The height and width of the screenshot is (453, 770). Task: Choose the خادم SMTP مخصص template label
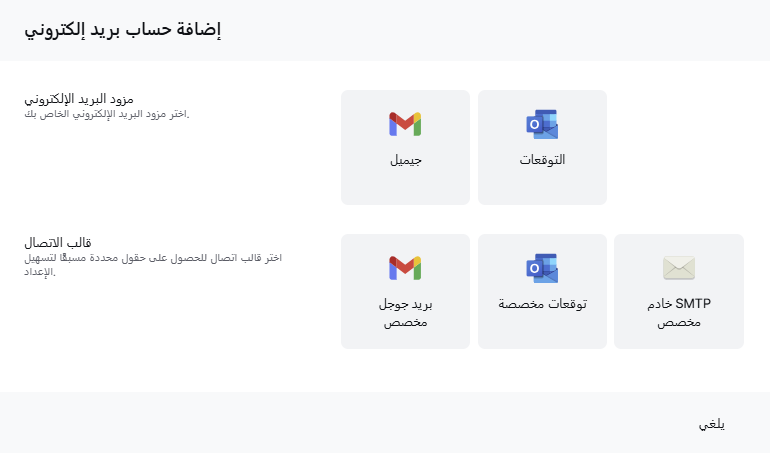679,313
